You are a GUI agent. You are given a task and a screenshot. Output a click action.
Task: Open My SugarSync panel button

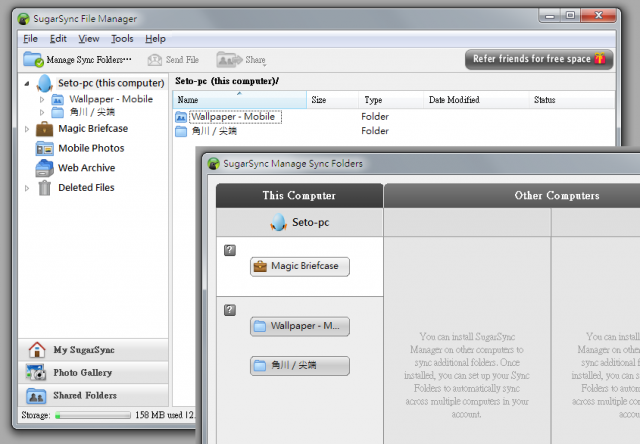coord(93,350)
